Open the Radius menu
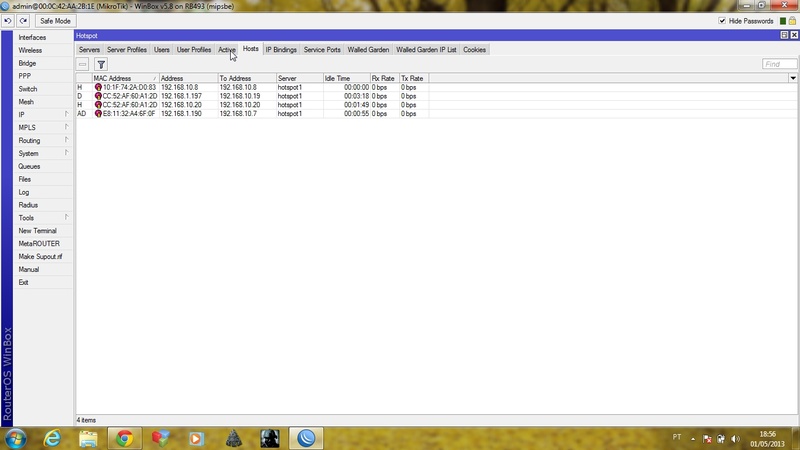The height and width of the screenshot is (450, 800). click(43, 205)
